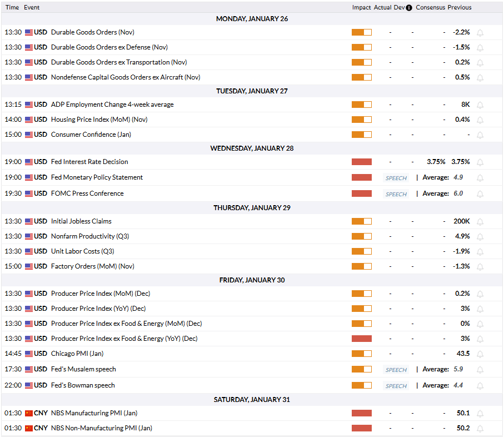This screenshot has height=437, width=504.
Task: Click the China flag beside NBS Manufacturing PMI
Action: tap(29, 413)
